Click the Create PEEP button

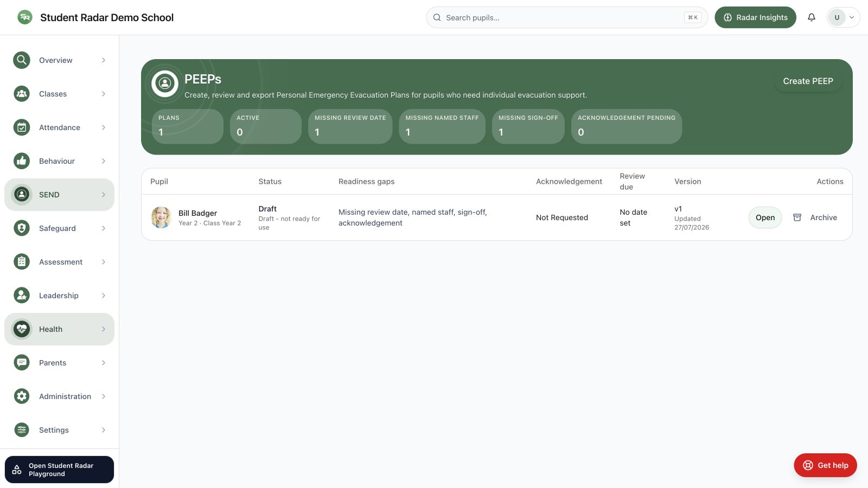click(x=808, y=81)
